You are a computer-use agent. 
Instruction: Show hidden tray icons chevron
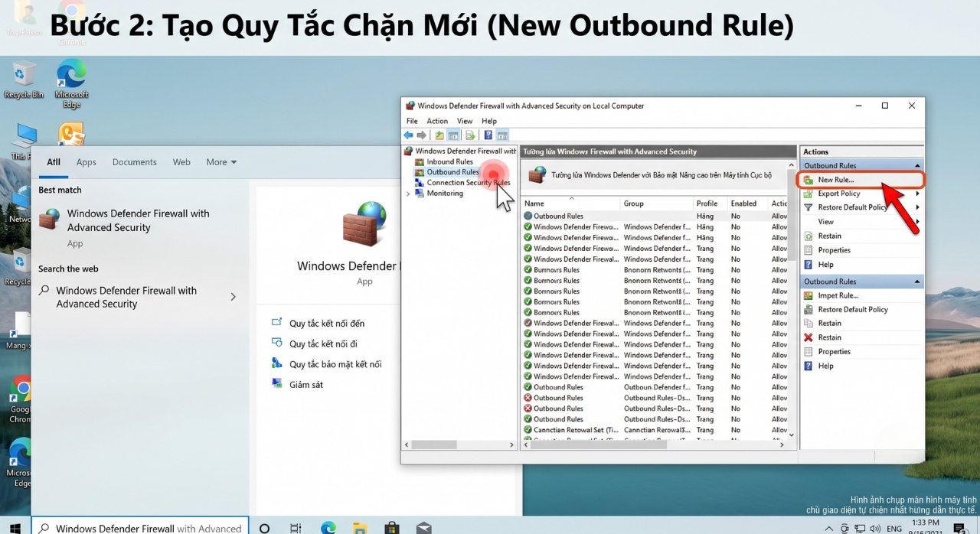[829, 528]
